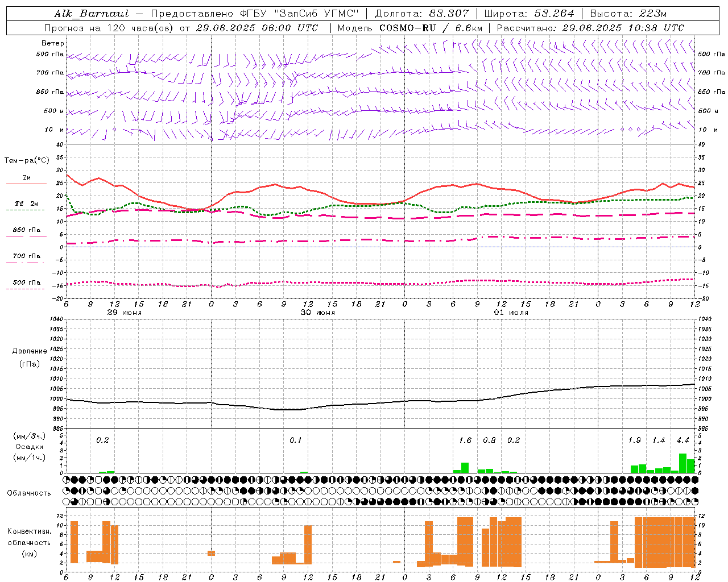Click the 'Конвективн.' convective cloud label
The width and height of the screenshot is (728, 582).
tap(29, 531)
